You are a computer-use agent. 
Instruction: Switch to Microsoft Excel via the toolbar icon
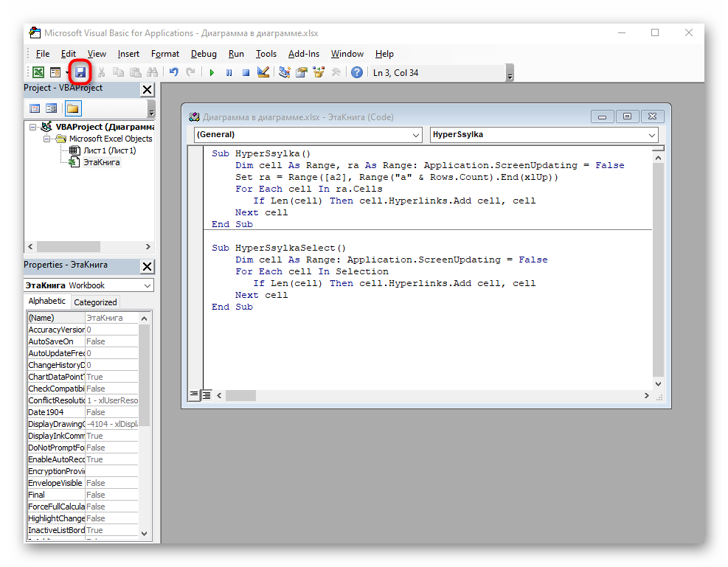(x=38, y=72)
